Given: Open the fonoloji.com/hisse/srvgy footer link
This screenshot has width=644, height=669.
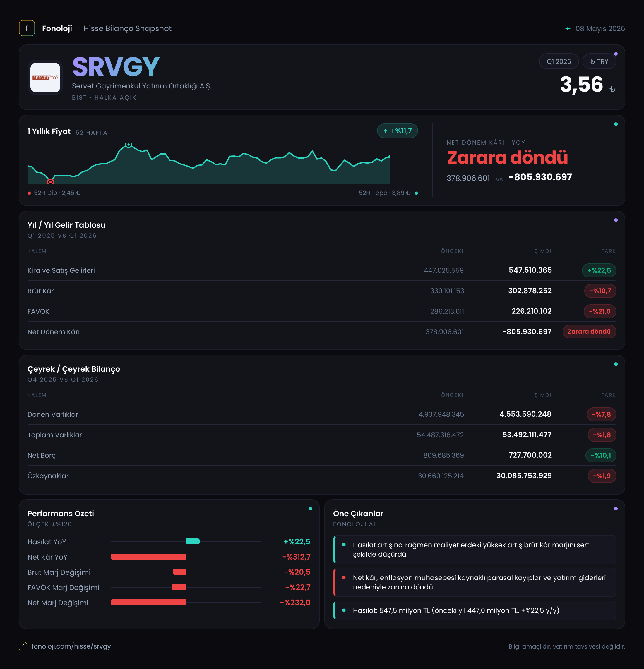Looking at the screenshot, I should pos(71,646).
